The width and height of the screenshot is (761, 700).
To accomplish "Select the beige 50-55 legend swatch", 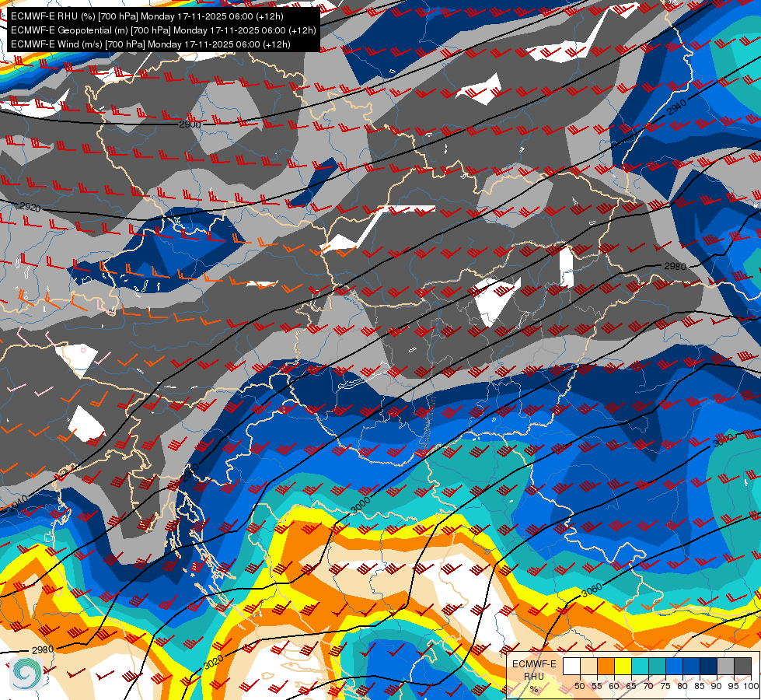I will point(588,666).
